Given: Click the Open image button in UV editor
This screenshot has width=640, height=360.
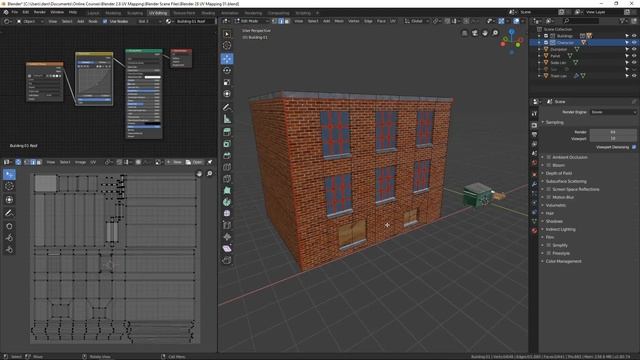Looking at the screenshot, I should (x=194, y=162).
